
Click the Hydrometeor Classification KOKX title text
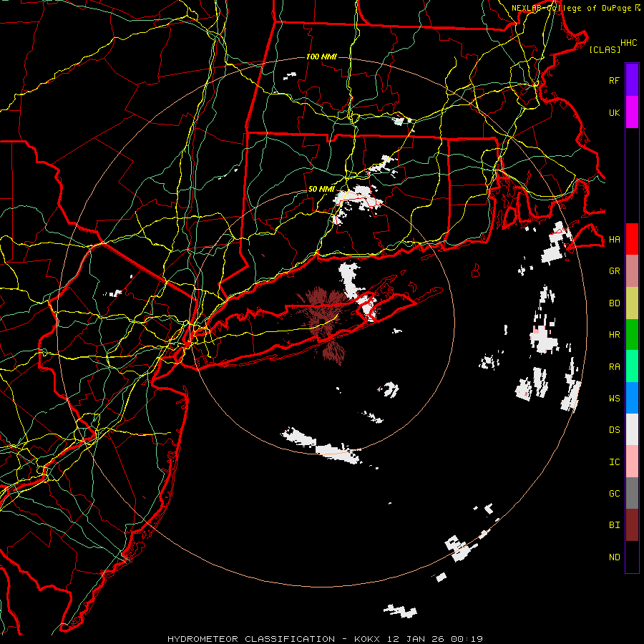[x=325, y=639]
